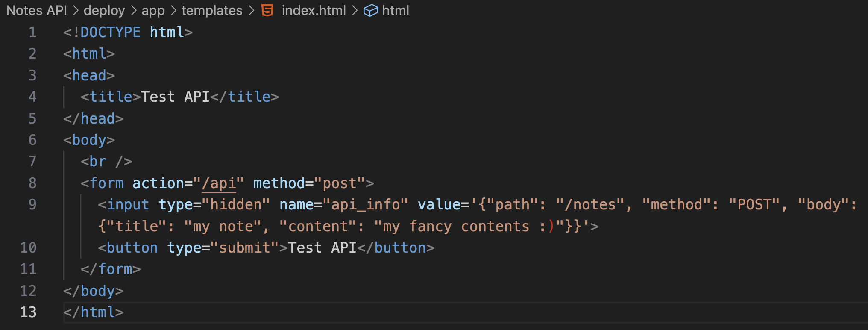Open the Notes API breadcrumb
The width and height of the screenshot is (868, 330).
[37, 10]
